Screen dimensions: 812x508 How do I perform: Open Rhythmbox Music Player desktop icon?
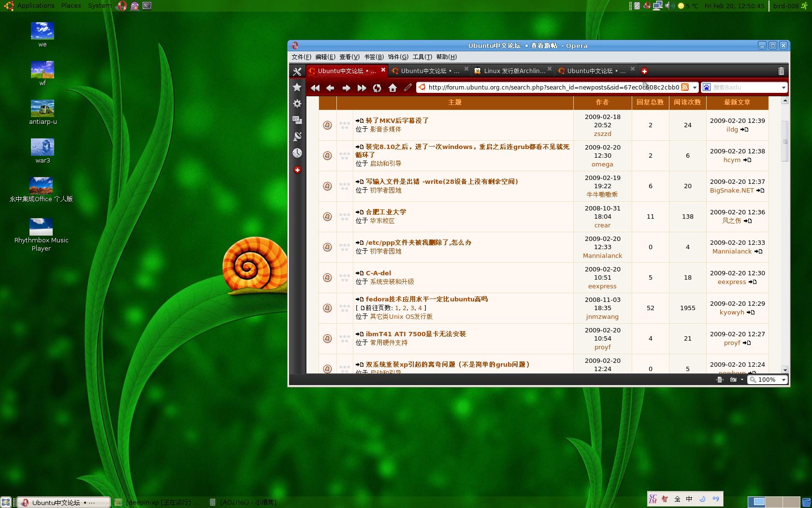click(41, 235)
